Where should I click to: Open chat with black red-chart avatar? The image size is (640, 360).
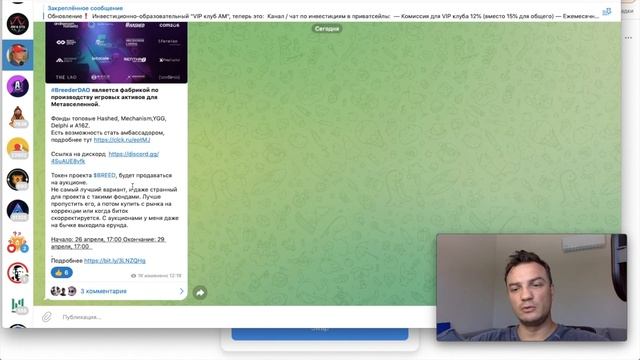click(18, 24)
